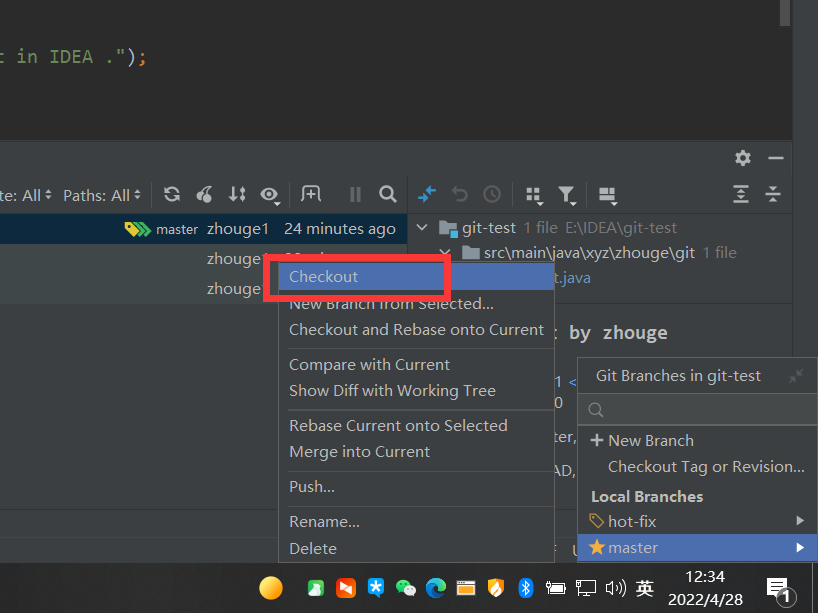Click the volume speaker tray icon
The height and width of the screenshot is (613, 818).
[x=616, y=588]
